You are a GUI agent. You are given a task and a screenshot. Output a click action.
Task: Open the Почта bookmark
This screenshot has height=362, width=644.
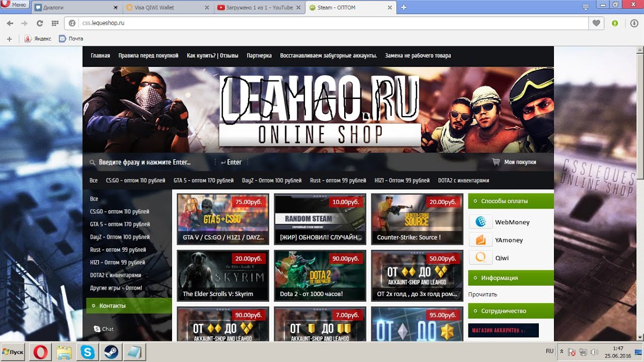[71, 39]
